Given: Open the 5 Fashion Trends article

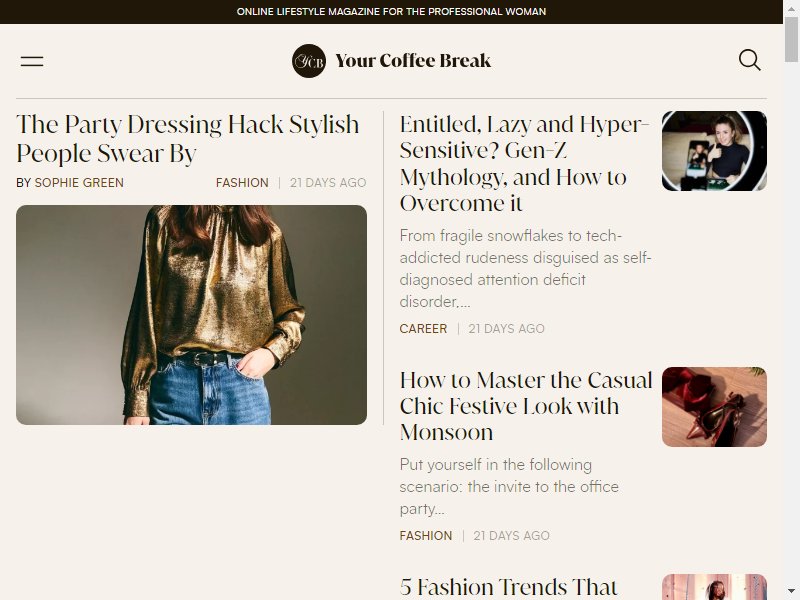Looking at the screenshot, I should 509,587.
